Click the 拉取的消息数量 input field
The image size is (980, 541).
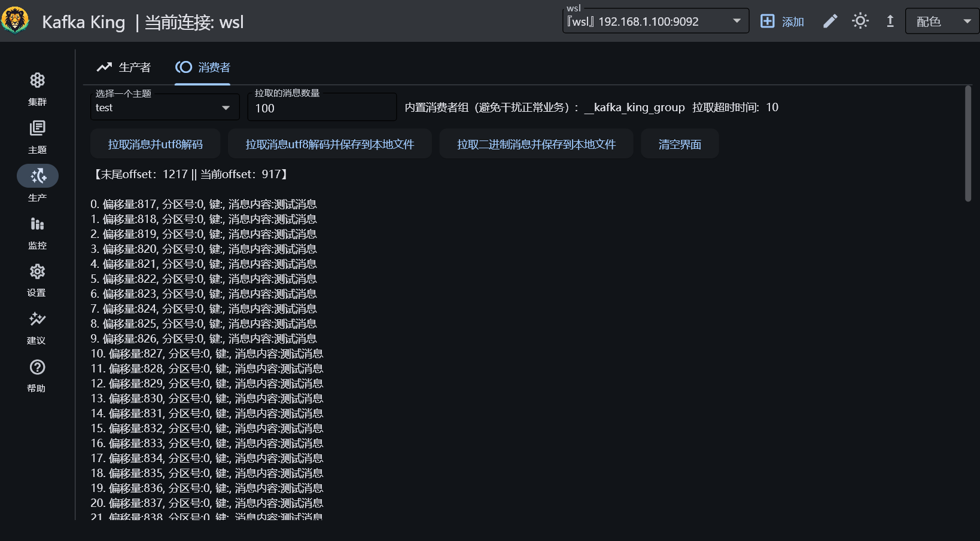click(x=322, y=107)
